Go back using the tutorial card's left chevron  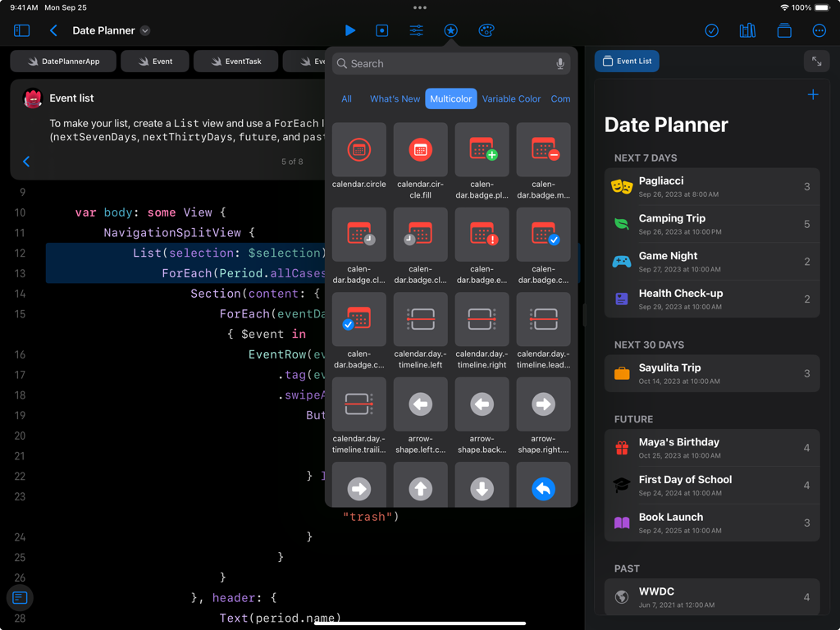[26, 161]
